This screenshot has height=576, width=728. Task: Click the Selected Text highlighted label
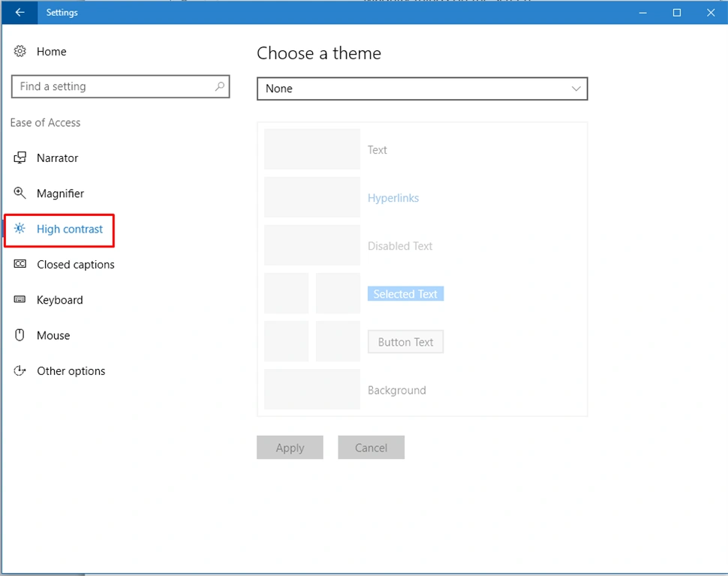point(405,294)
